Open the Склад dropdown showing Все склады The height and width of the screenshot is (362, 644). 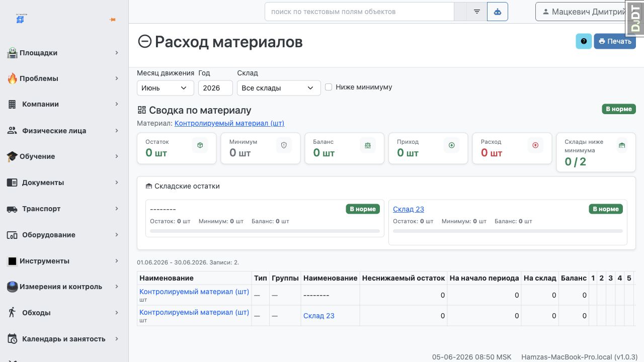279,88
